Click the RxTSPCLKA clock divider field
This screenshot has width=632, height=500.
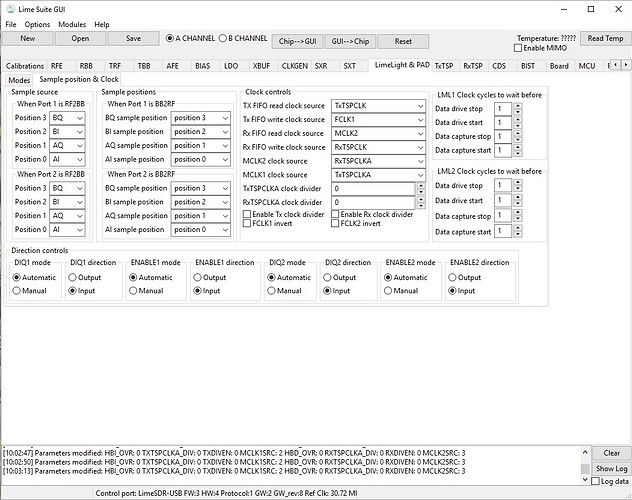(372, 202)
